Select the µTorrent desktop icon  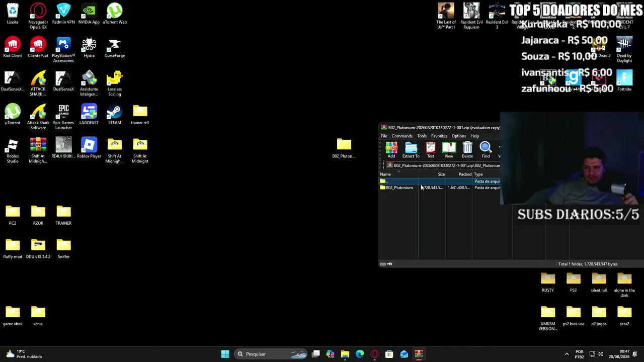13,115
